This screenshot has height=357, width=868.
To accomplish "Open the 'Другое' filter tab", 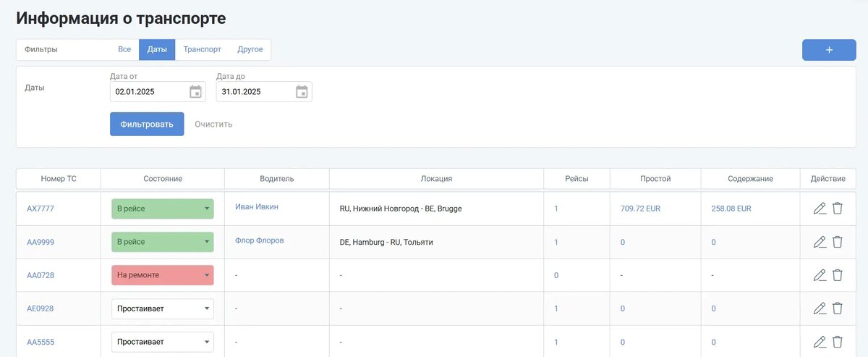I will coord(250,50).
